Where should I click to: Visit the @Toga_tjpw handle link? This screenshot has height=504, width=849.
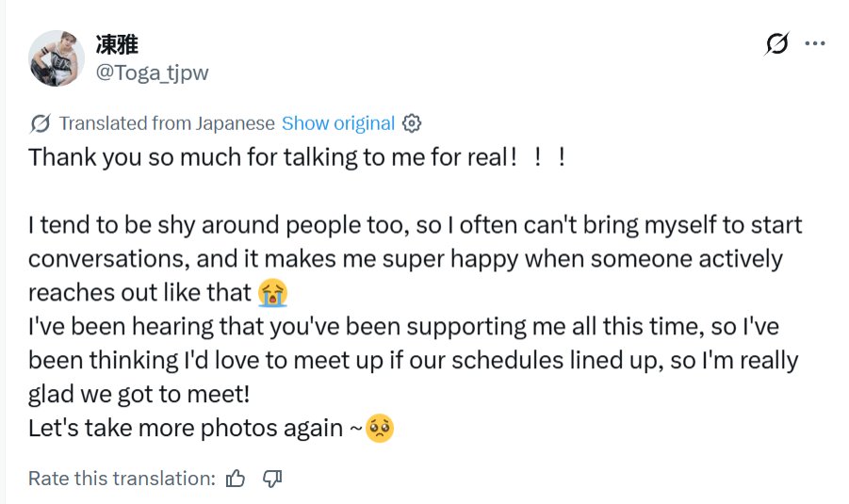pos(152,73)
